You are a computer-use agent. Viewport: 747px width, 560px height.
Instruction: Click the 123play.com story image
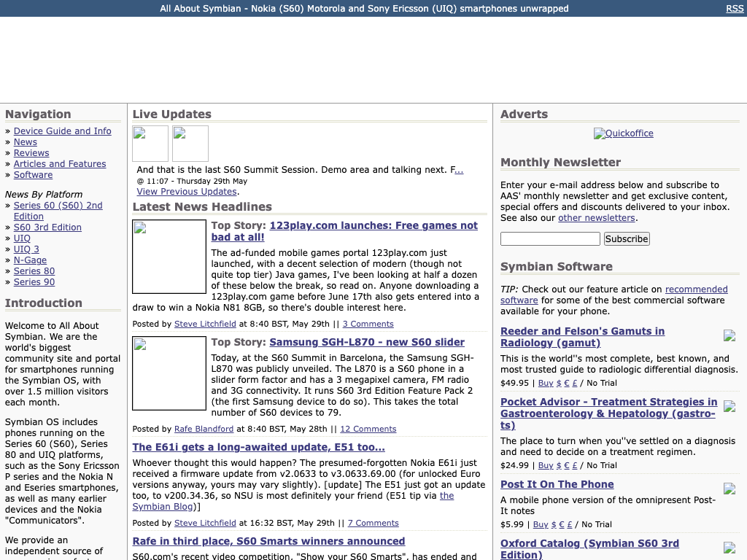click(x=169, y=257)
